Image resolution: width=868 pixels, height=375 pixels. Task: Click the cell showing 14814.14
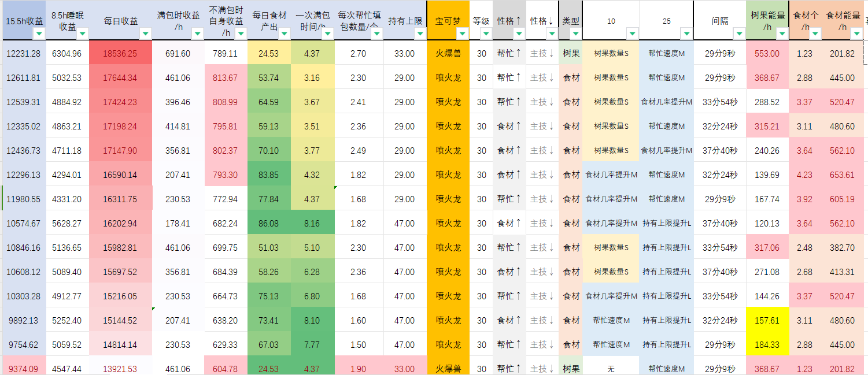(120, 344)
